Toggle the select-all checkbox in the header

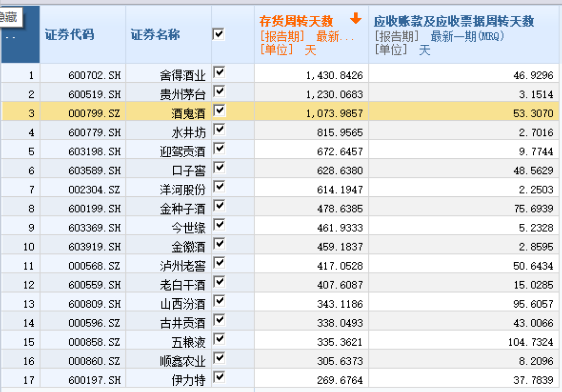click(x=219, y=34)
